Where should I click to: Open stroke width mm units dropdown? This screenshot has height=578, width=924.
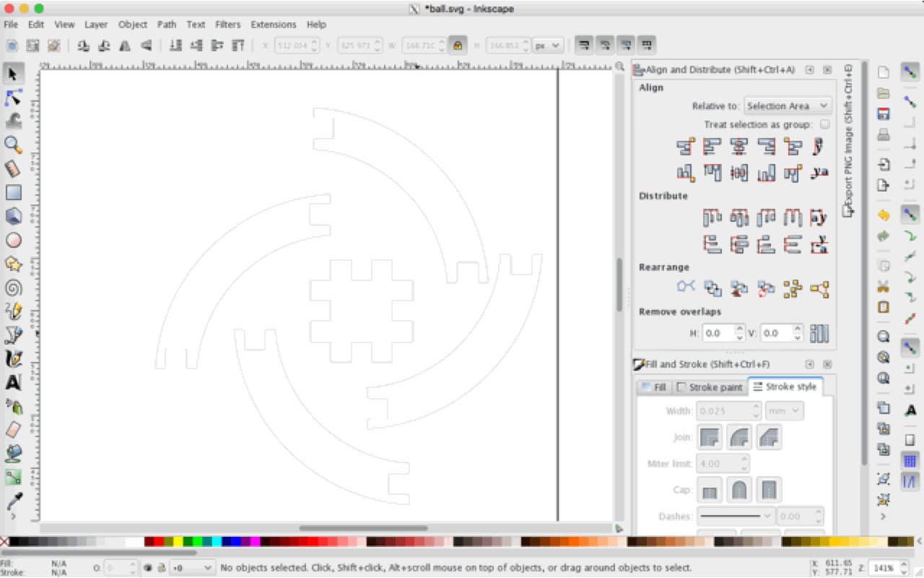[x=785, y=410]
